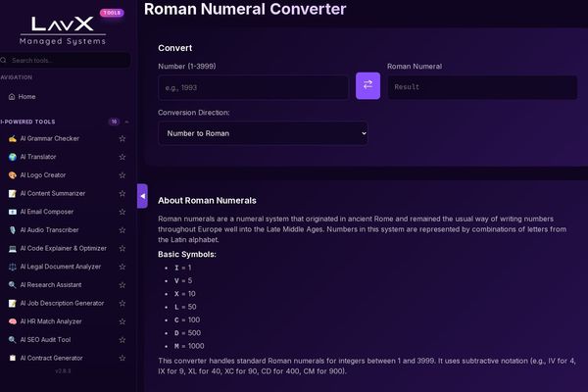Click the AI Logo Creator palette icon
This screenshot has width=588, height=392.
[x=13, y=175]
